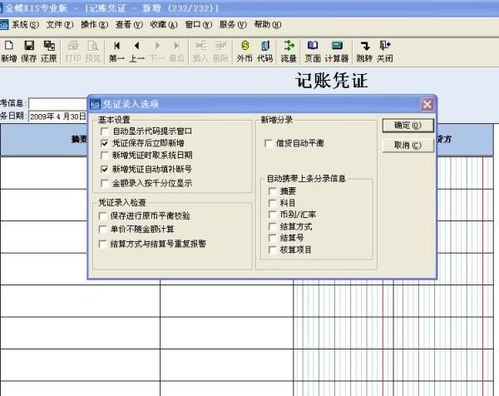The height and width of the screenshot is (396, 499).
Task: Check 摘要 under auto-carry entry info
Action: coord(272,191)
